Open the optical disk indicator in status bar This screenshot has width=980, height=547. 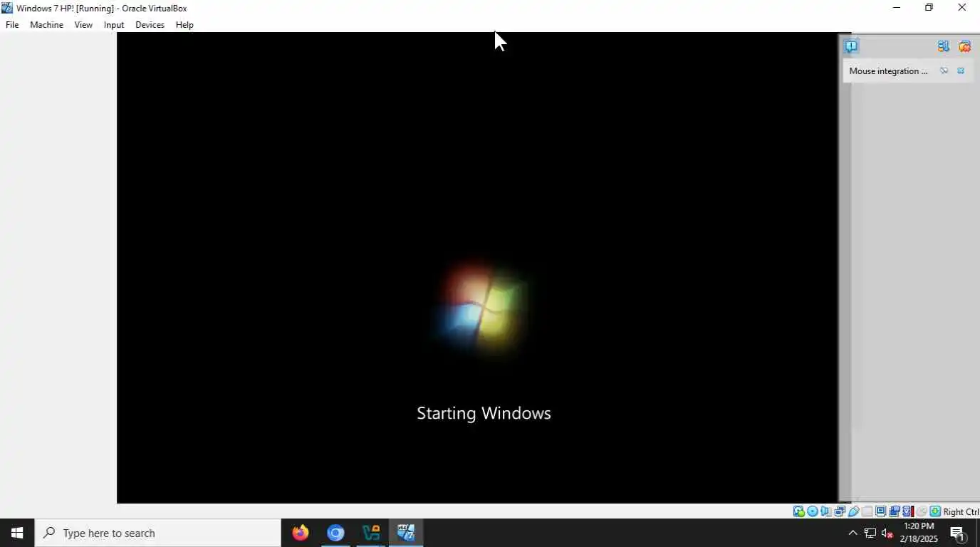click(813, 511)
